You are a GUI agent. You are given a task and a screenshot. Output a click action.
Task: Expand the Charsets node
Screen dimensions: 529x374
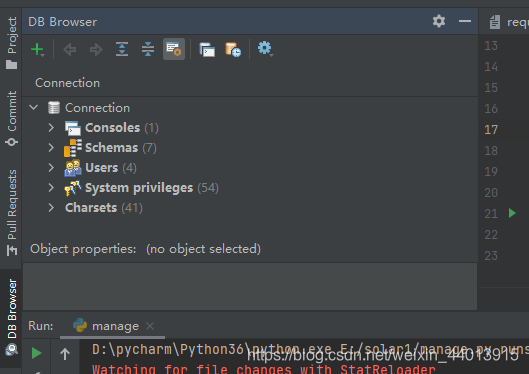[51, 207]
